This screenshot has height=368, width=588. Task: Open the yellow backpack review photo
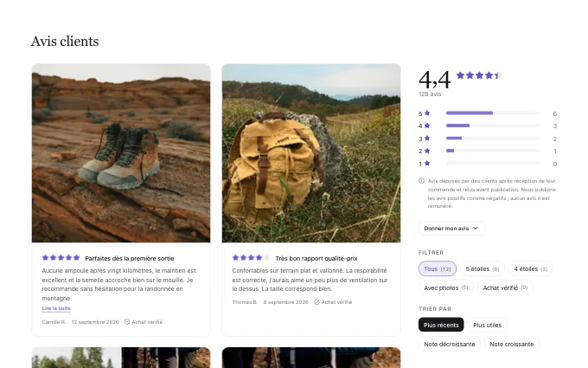311,153
